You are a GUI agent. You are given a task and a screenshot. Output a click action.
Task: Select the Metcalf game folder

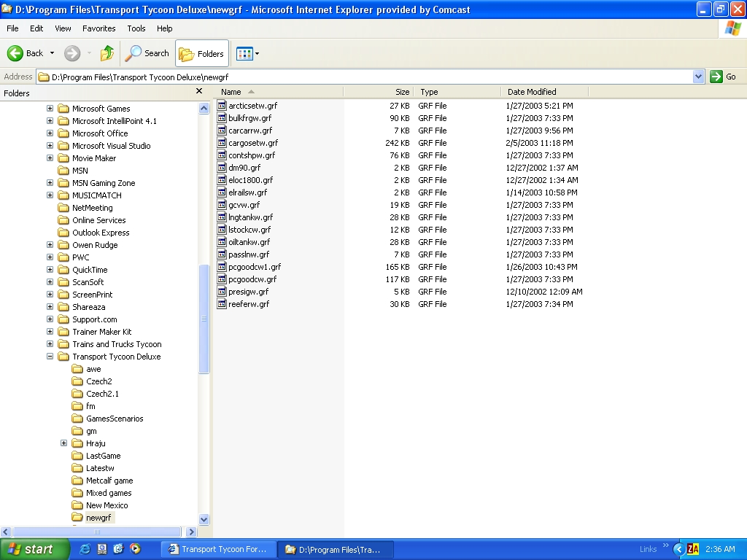point(109,481)
